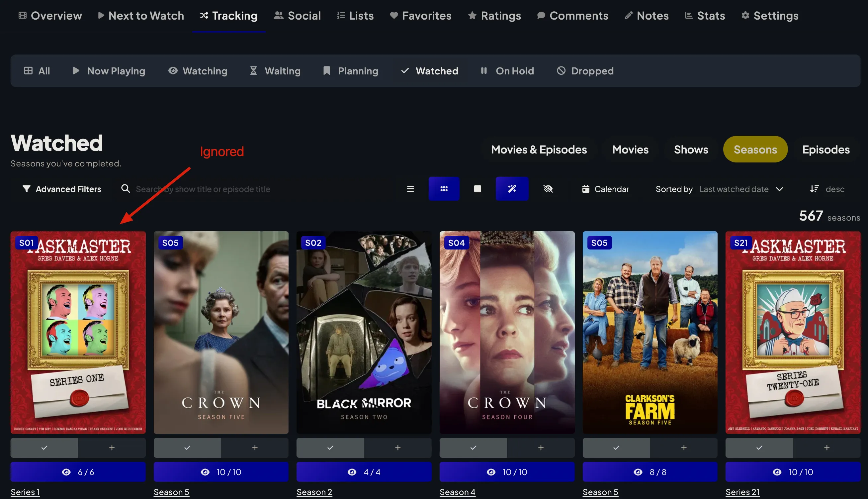Select the large card view icon

[x=477, y=189]
